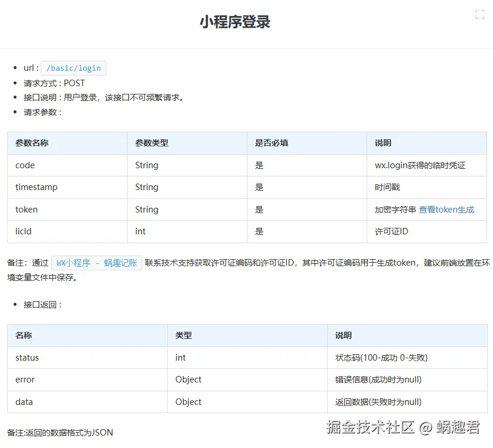Click Object type in data row
The image size is (493, 448).
point(247,402)
